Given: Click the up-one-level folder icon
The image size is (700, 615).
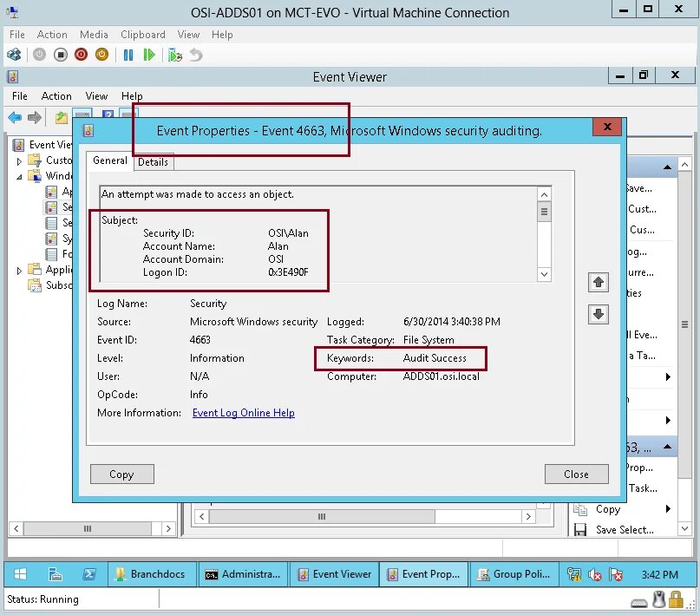Looking at the screenshot, I should point(62,117).
